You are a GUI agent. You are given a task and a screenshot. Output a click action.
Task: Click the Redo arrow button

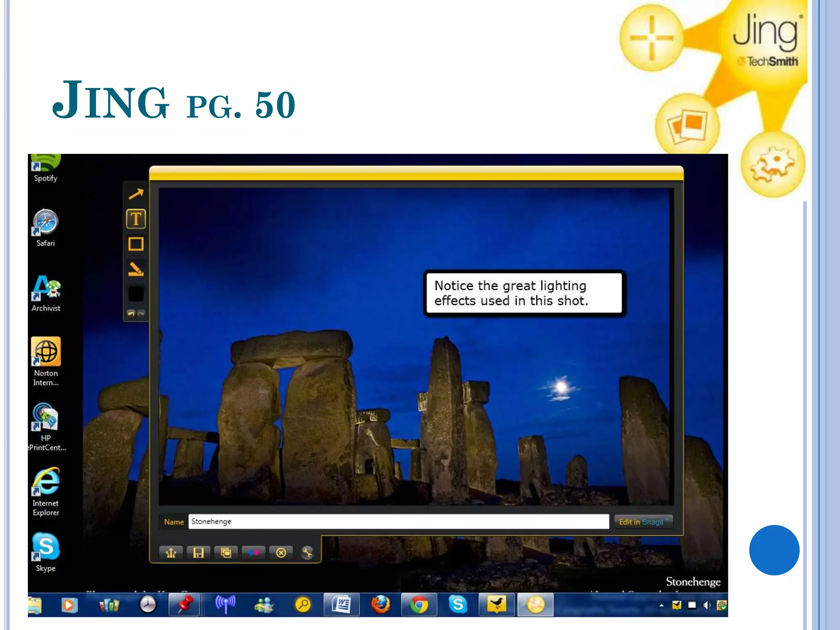[141, 314]
